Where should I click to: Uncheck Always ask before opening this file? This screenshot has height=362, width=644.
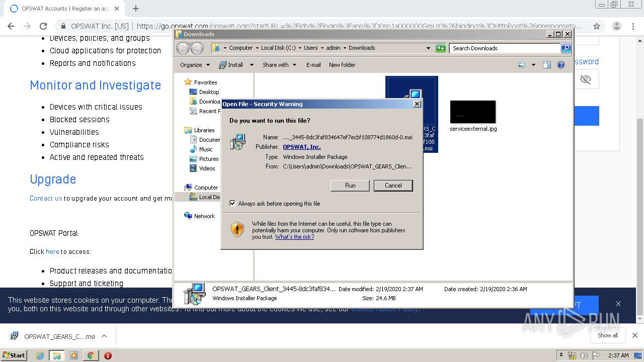[x=232, y=204]
